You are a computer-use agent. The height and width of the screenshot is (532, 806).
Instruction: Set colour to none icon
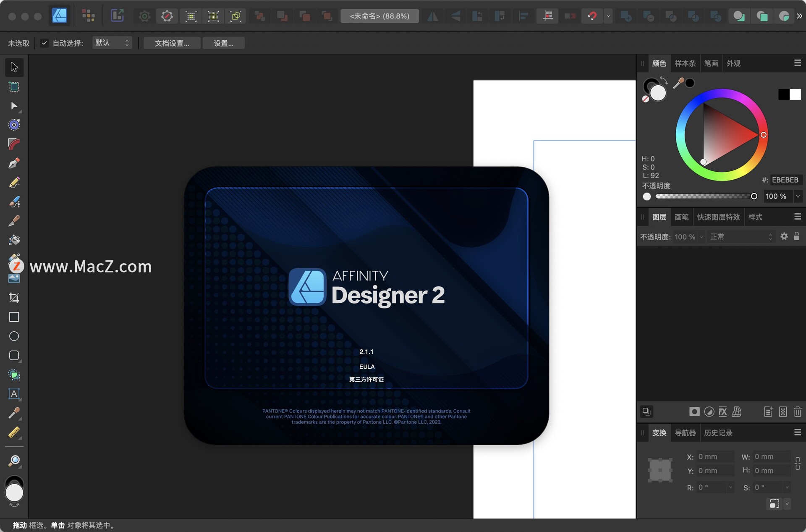pos(646,99)
